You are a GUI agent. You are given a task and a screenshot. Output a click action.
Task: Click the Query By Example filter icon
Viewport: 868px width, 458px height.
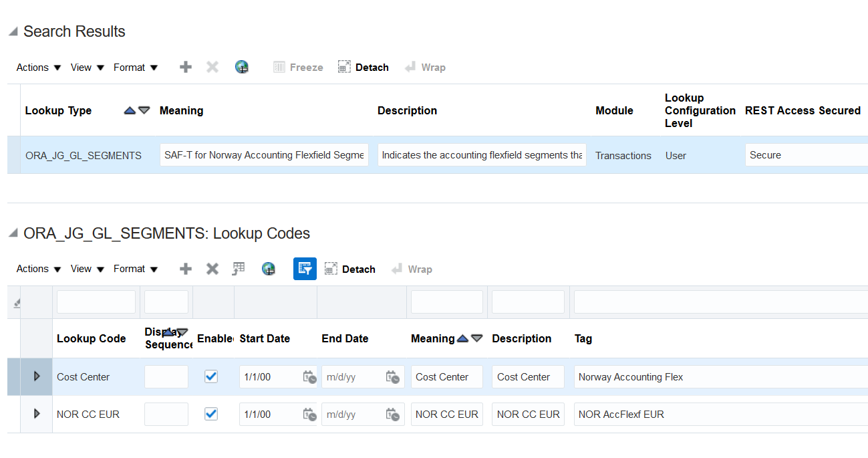point(305,269)
